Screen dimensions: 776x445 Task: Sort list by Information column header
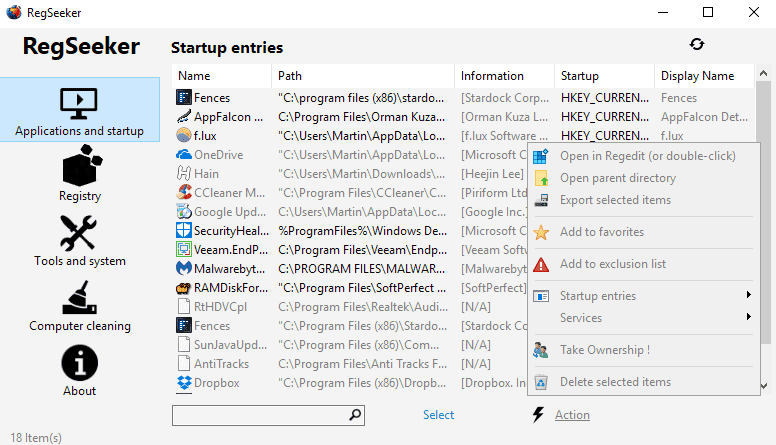(x=504, y=76)
